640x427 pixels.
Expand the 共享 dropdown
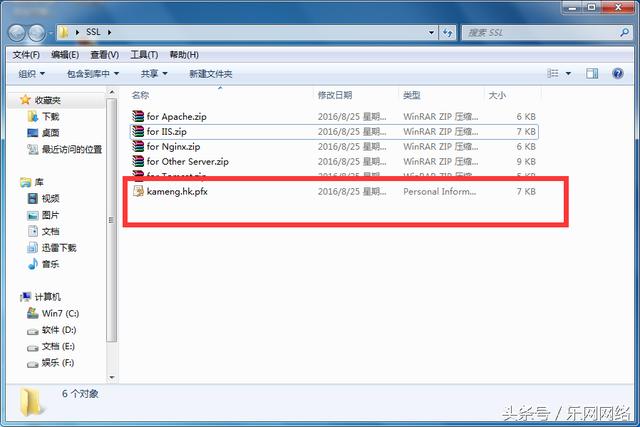154,74
